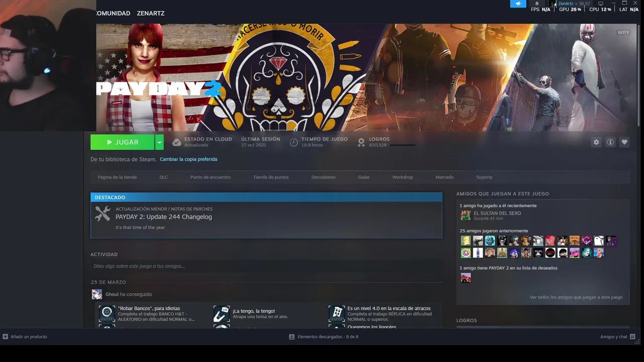This screenshot has height=362, width=644.
Task: Click the cloud status icon
Action: coord(177,142)
